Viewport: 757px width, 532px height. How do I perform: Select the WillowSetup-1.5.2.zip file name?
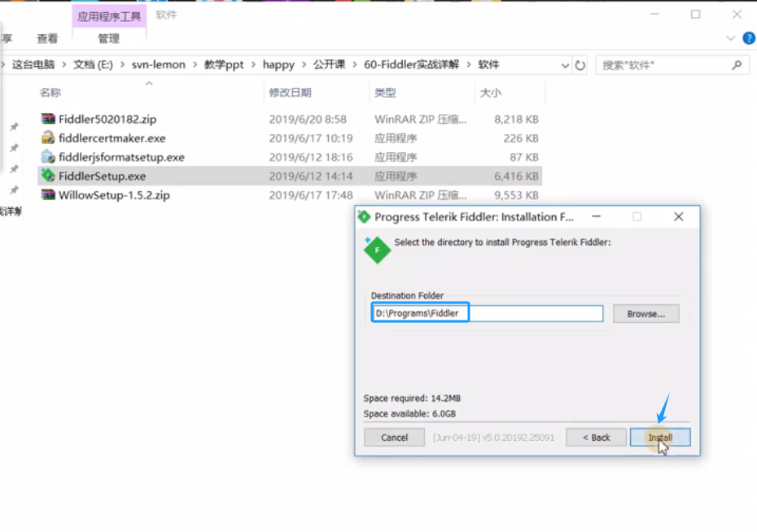[114, 195]
